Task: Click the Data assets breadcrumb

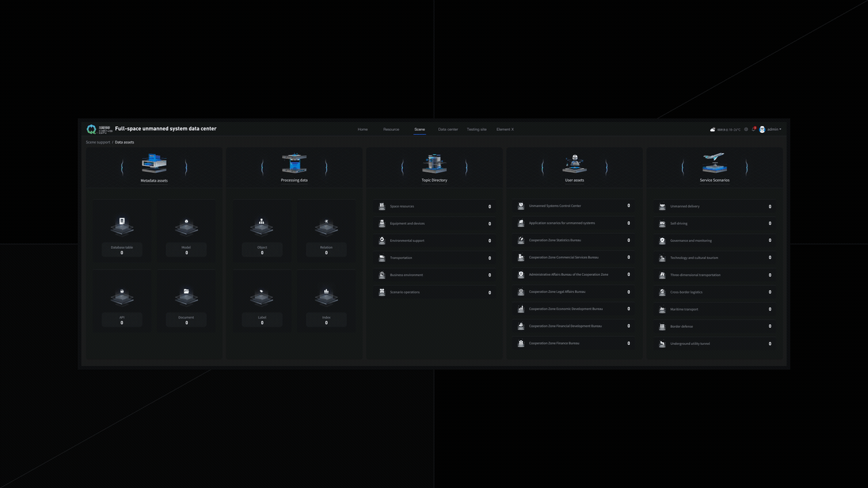Action: tap(125, 142)
